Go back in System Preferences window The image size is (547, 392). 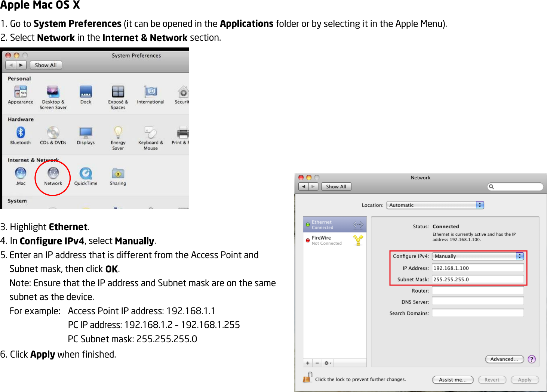pyautogui.click(x=11, y=65)
